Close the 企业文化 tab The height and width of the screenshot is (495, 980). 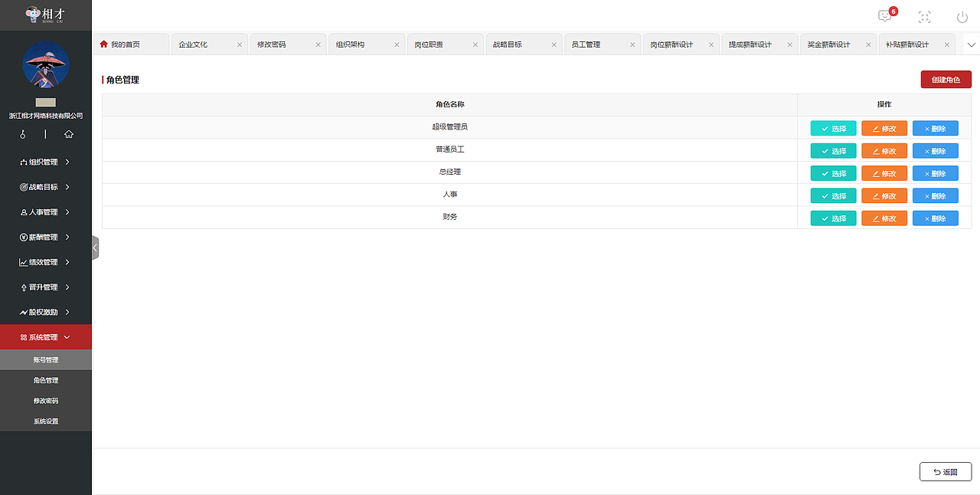[240, 44]
